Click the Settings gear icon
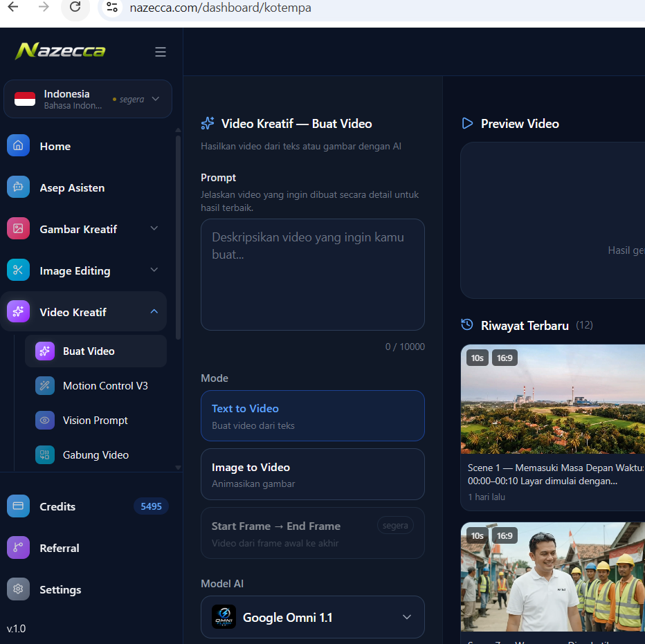This screenshot has width=645, height=644. [x=18, y=589]
